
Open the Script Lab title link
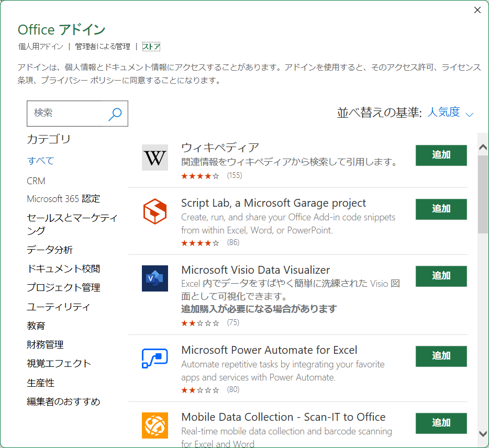point(273,203)
